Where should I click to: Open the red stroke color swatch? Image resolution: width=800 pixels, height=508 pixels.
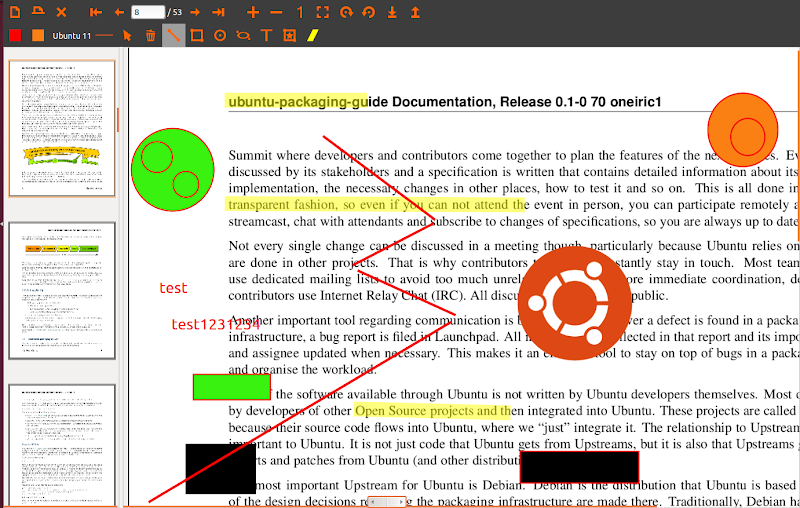15,35
